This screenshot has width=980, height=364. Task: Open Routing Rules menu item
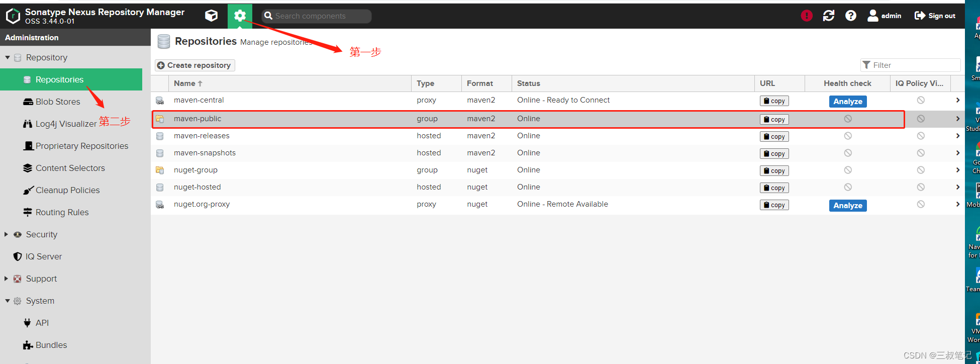[62, 212]
